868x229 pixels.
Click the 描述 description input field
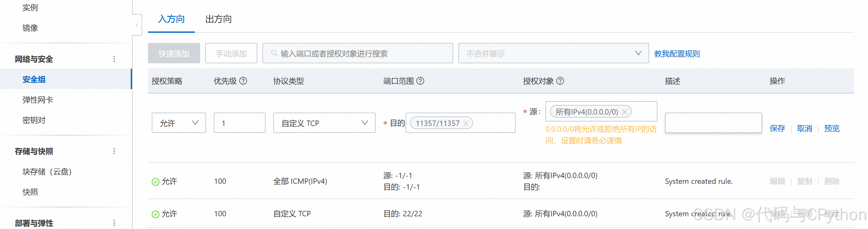713,123
